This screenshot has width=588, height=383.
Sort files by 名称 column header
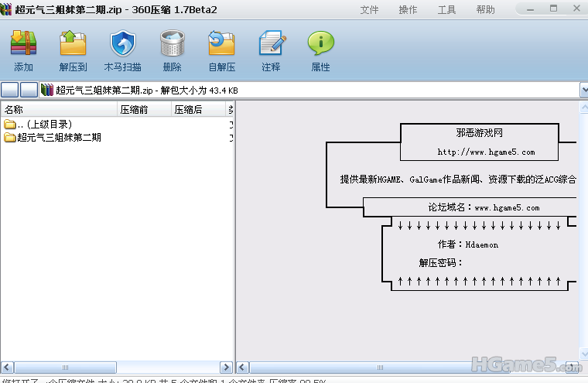click(x=58, y=110)
